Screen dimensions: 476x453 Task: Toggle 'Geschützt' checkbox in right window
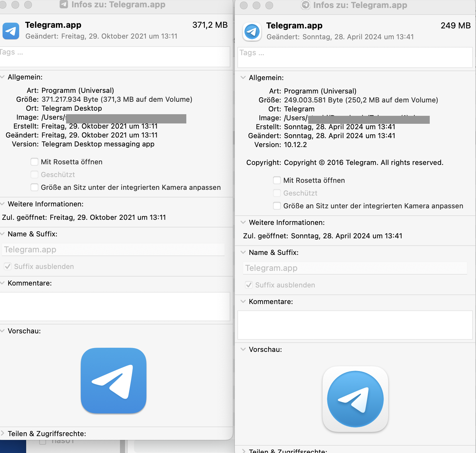[277, 193]
